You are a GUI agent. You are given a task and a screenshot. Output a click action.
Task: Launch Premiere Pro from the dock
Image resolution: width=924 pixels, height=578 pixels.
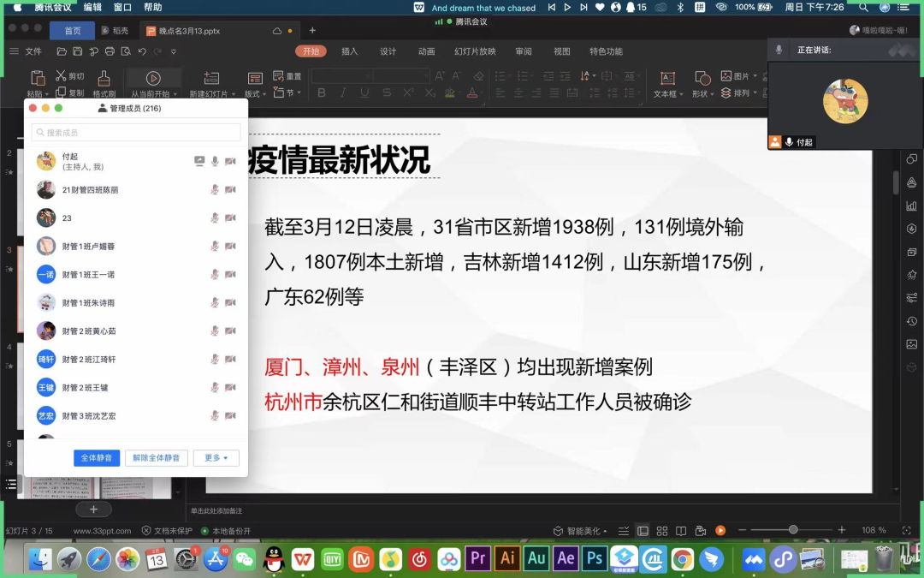click(478, 558)
